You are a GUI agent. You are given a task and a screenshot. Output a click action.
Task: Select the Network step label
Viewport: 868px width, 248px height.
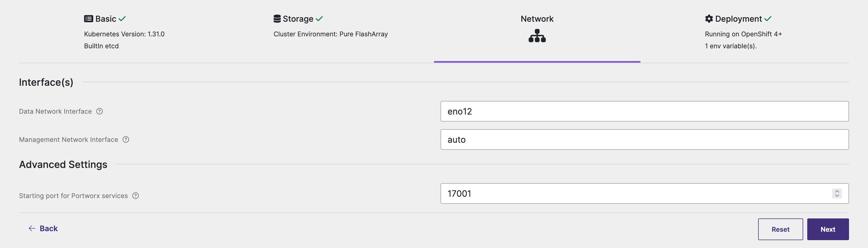[537, 18]
